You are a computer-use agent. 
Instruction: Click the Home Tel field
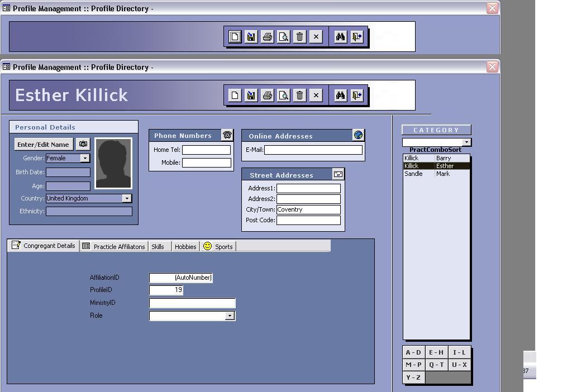[x=207, y=150]
